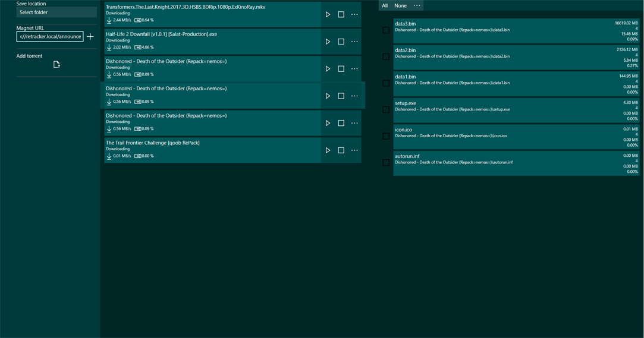This screenshot has width=644, height=338.
Task: Click the 144.95 MB file size
Action: coord(629,76)
